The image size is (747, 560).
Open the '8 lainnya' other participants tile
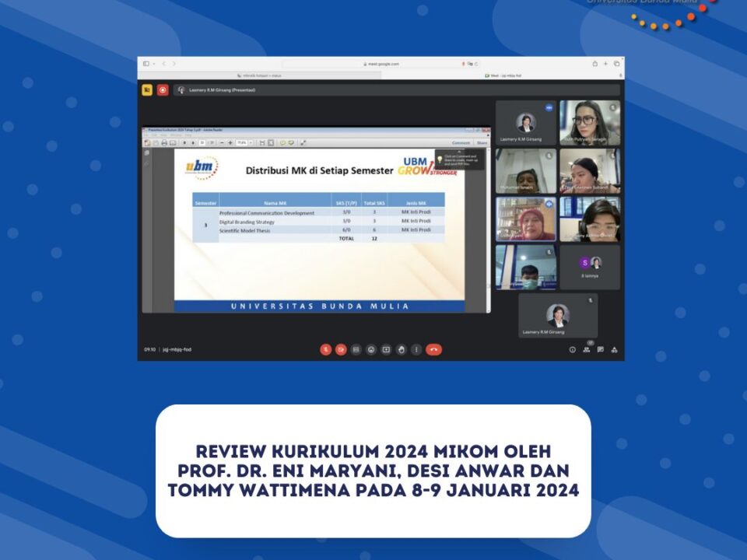[x=590, y=267]
